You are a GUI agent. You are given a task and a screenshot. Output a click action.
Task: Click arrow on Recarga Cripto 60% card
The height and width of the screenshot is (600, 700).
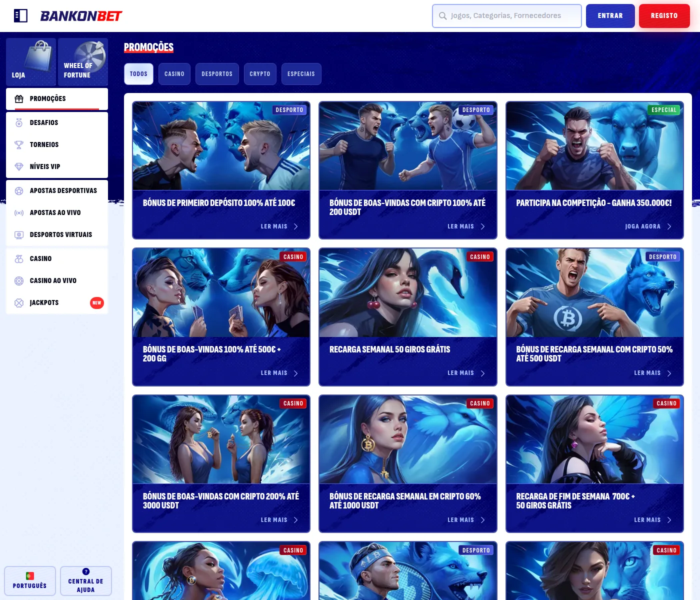click(x=482, y=520)
